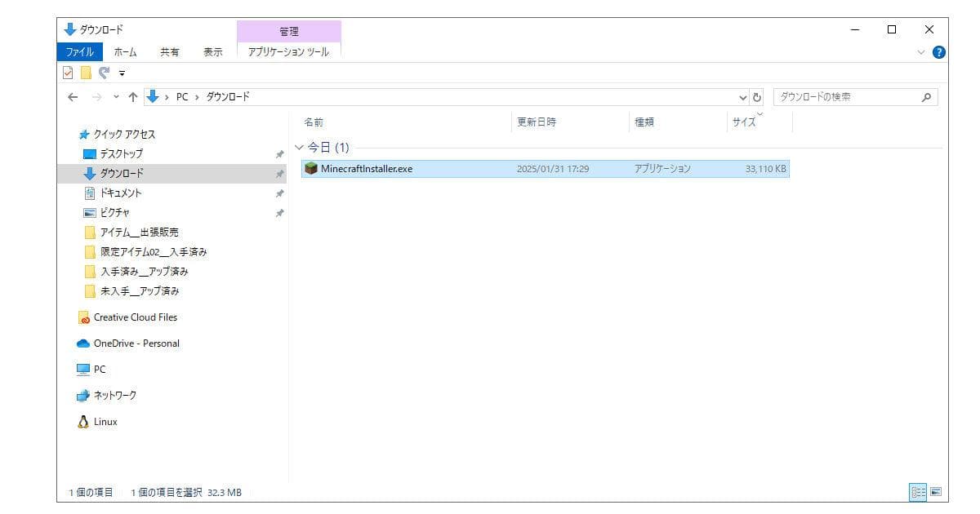This screenshot has width=980, height=514.
Task: Open Creative Cloud Files in the sidebar
Action: (x=127, y=317)
